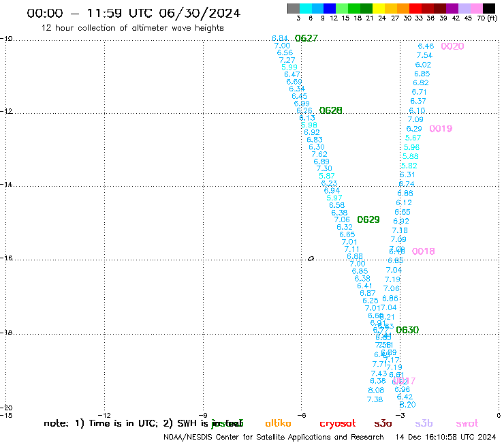504x443 pixels.
Task: Click the wave height value 6.74
Action: point(407,184)
